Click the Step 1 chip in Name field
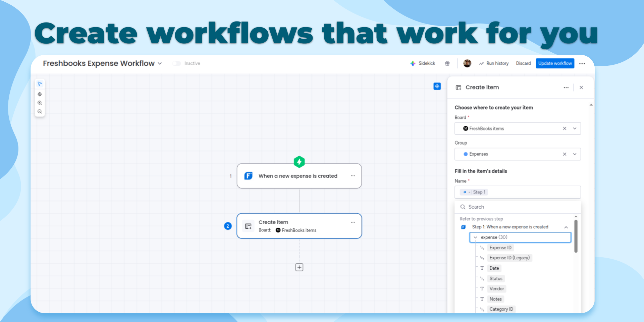The width and height of the screenshot is (644, 322). 474,192
